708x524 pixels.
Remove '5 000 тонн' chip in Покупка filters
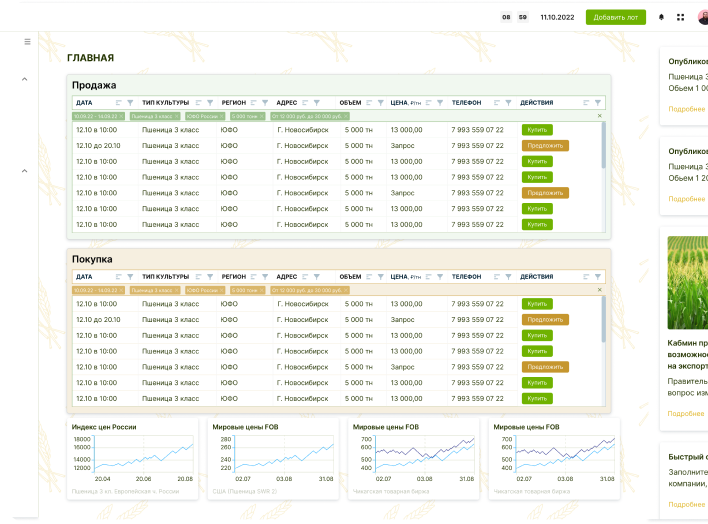[261, 290]
